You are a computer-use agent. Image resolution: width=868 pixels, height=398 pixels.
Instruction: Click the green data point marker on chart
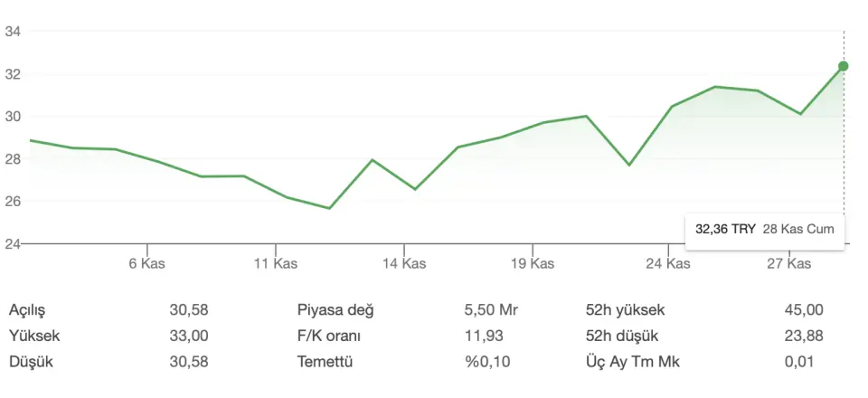[x=844, y=66]
